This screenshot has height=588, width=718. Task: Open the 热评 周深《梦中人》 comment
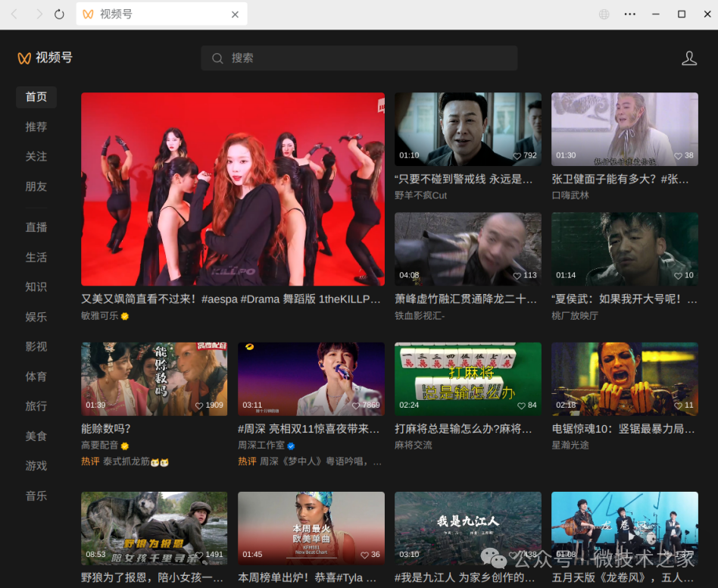[310, 461]
